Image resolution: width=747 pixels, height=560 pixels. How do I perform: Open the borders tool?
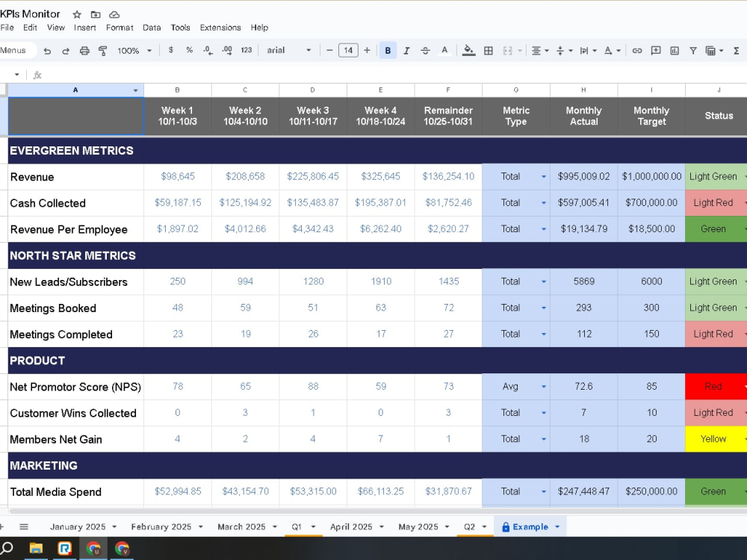tap(489, 51)
